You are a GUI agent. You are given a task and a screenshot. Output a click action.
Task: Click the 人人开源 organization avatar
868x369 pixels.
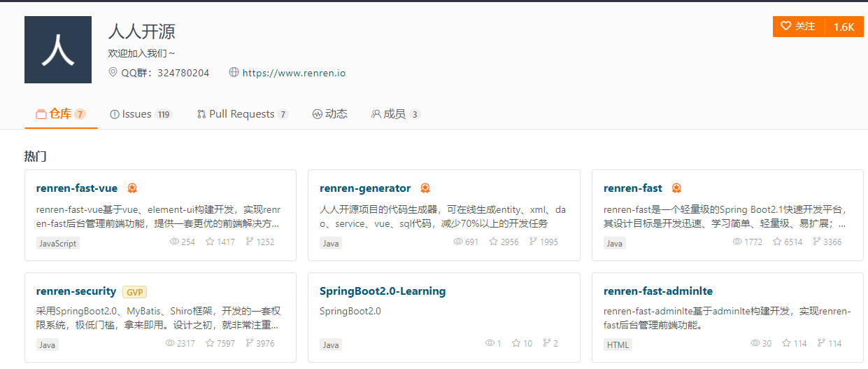pos(58,50)
